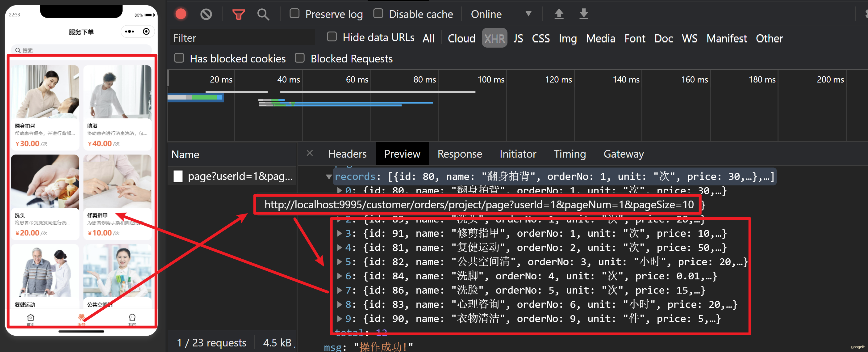
Task: Filter requests by Doc
Action: (663, 38)
